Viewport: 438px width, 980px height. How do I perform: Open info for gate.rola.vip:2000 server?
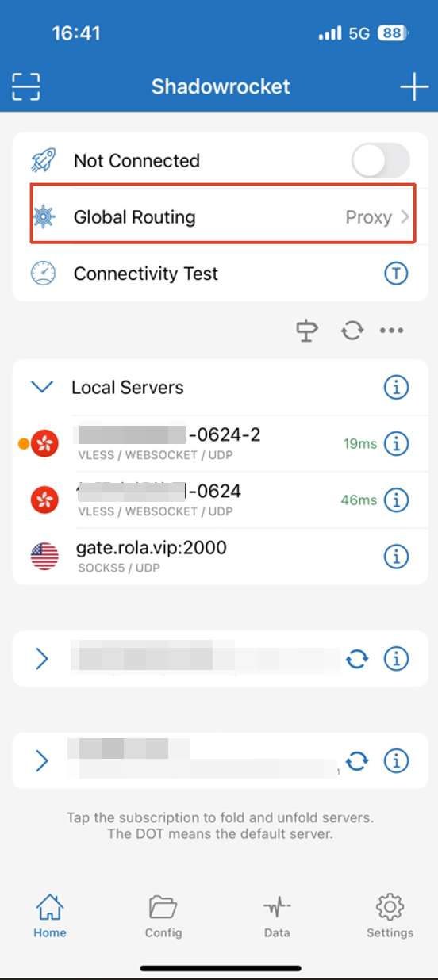click(396, 557)
